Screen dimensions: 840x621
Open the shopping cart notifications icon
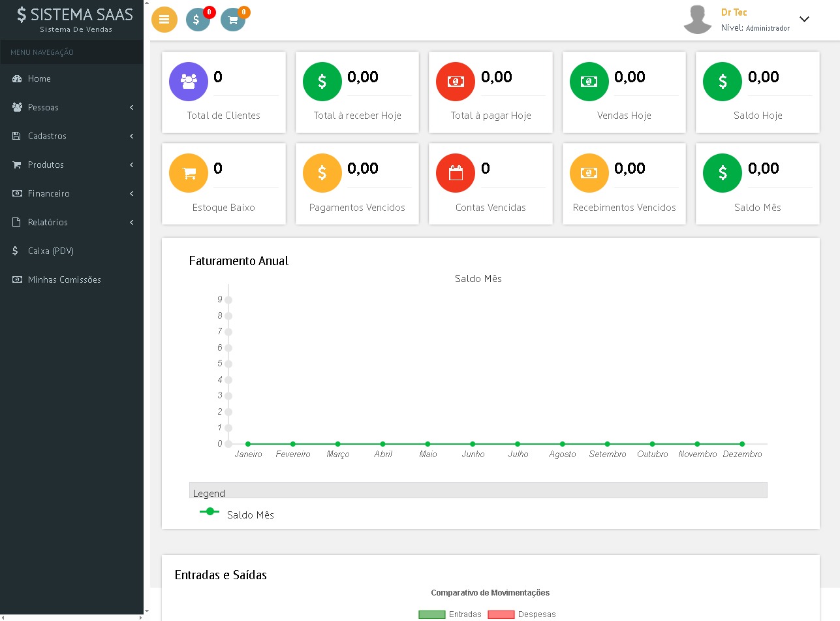(232, 20)
